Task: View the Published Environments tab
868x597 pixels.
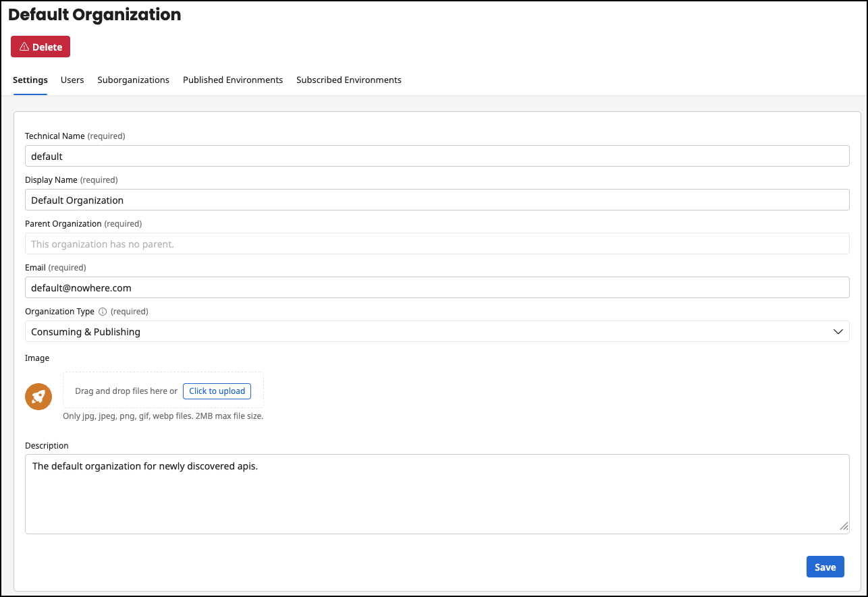Action: click(x=232, y=80)
